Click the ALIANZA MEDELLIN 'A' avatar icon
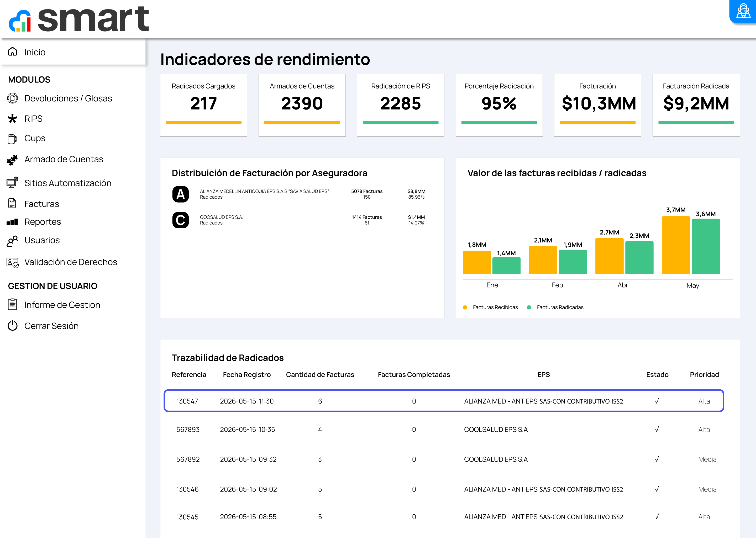 click(180, 194)
